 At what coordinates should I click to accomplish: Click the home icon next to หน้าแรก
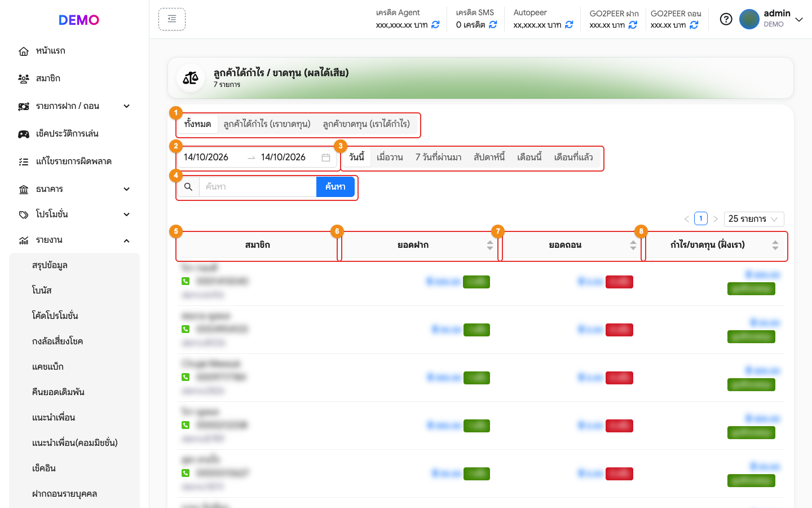(24, 51)
